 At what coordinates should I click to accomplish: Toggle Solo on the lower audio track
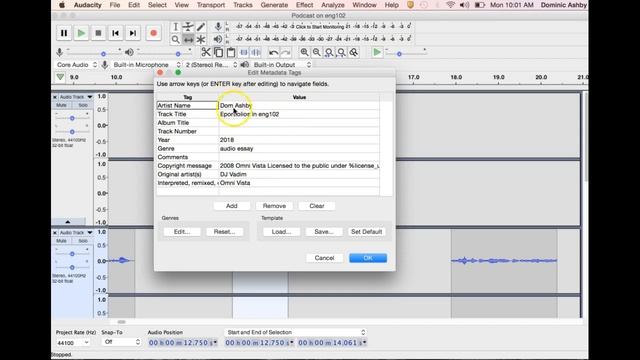pos(83,241)
